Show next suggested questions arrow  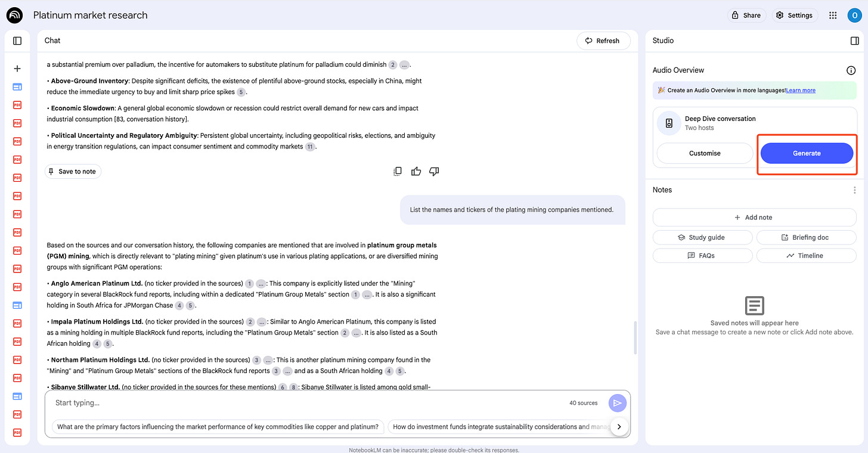pos(619,427)
